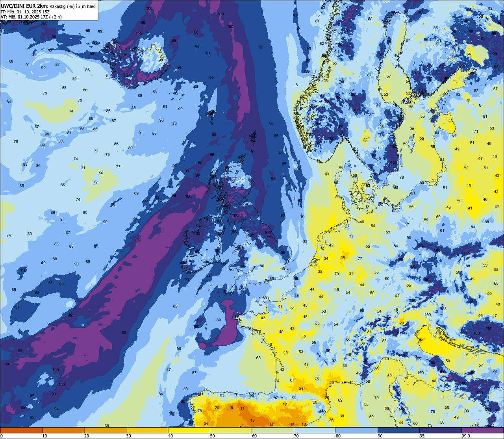Click the orange 10–20 legend color segment

63,430
